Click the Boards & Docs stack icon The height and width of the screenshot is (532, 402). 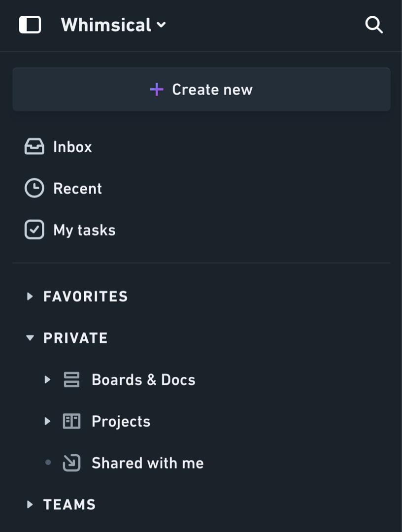(71, 380)
